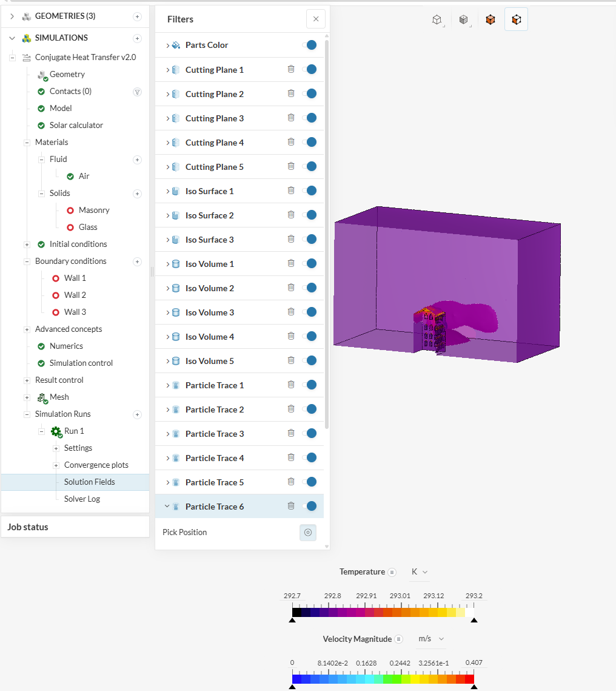Screen dimensions: 616x691
Task: Open the Temperature unit K dropdown
Action: [x=419, y=572]
